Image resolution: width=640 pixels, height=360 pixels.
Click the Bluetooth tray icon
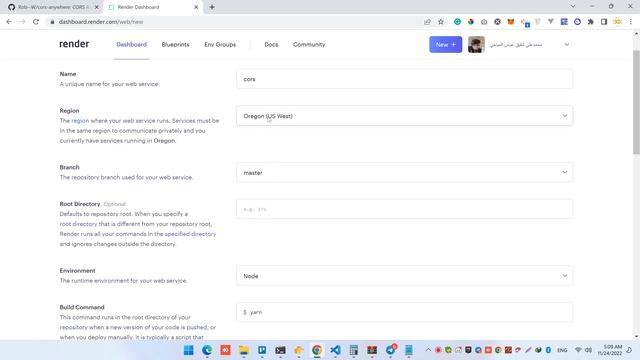pyautogui.click(x=548, y=350)
